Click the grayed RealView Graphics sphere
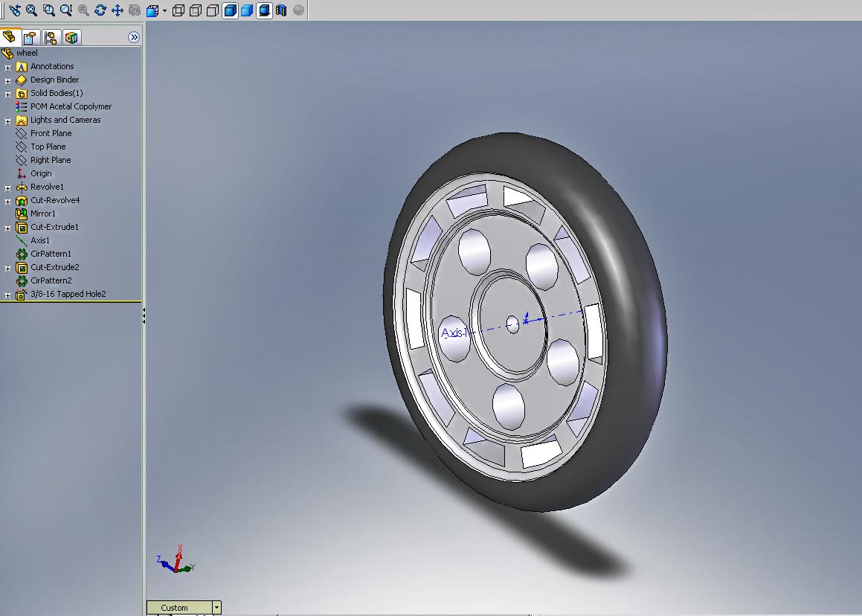Screen dimensions: 862x616 pos(298,10)
